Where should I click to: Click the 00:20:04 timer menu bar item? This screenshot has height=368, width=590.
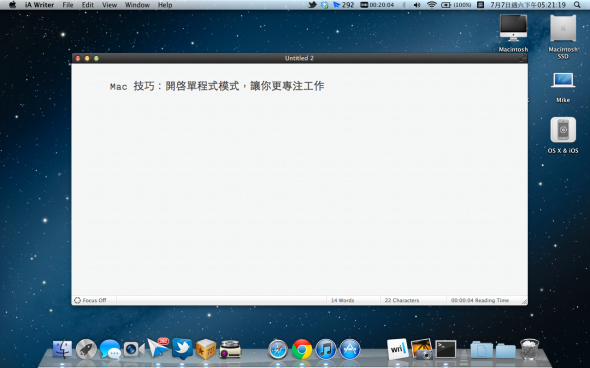coord(377,5)
